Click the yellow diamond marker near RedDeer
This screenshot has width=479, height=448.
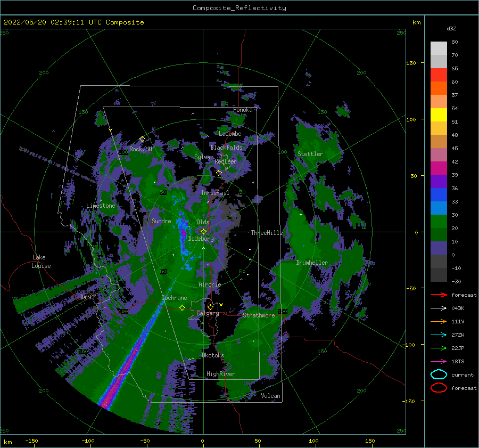(219, 173)
